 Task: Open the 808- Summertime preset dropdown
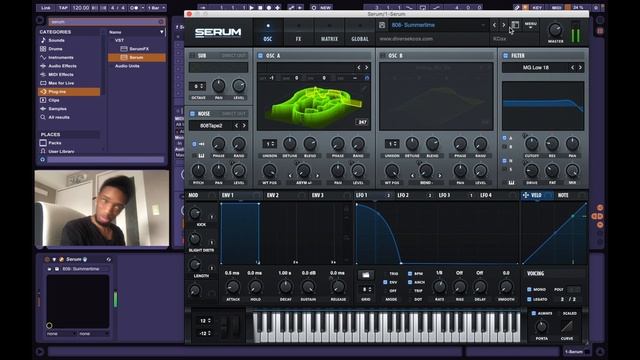point(438,25)
